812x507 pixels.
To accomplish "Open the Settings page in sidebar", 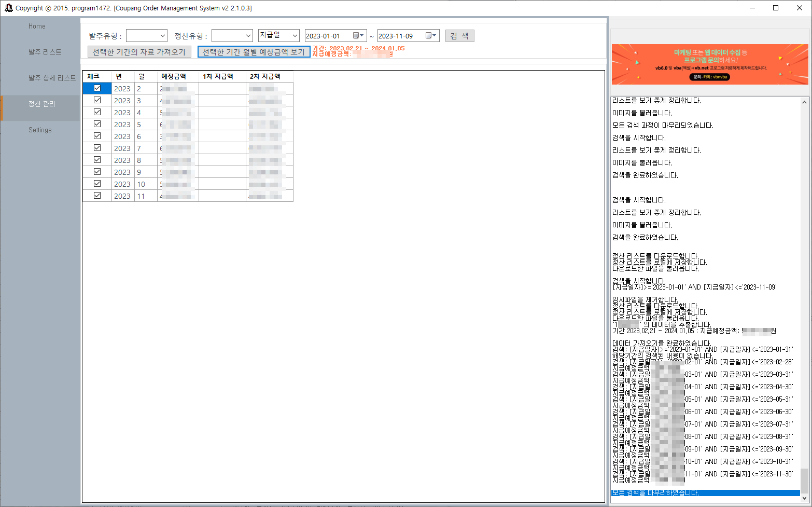I will tap(40, 130).
